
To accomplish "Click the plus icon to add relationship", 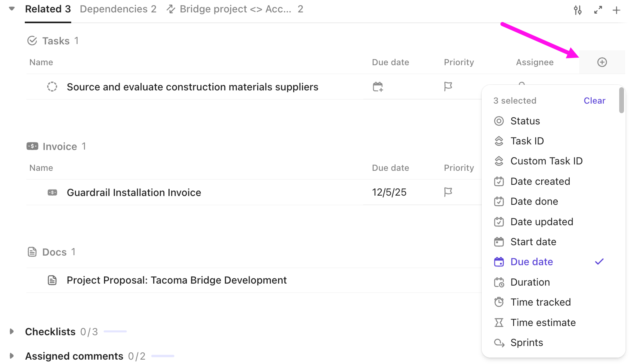I will click(x=616, y=10).
